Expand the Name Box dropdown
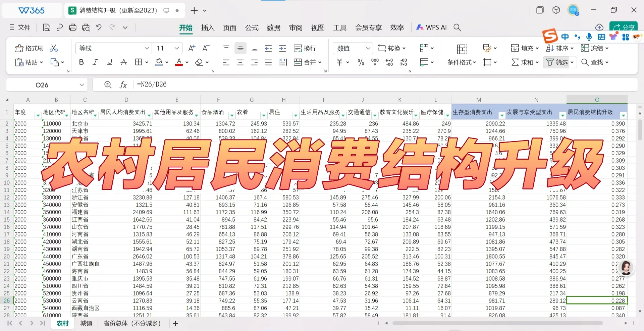This screenshot has height=331, width=644. point(82,85)
